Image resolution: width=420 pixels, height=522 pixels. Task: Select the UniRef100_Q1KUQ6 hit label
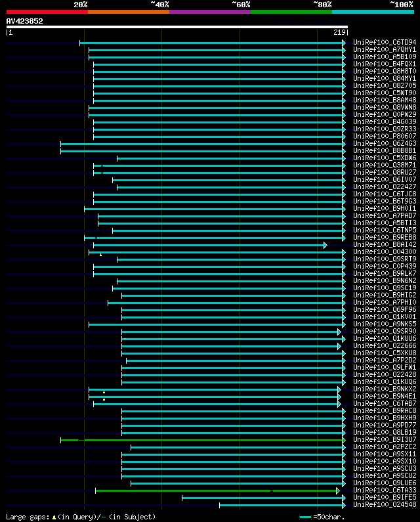pyautogui.click(x=385, y=382)
